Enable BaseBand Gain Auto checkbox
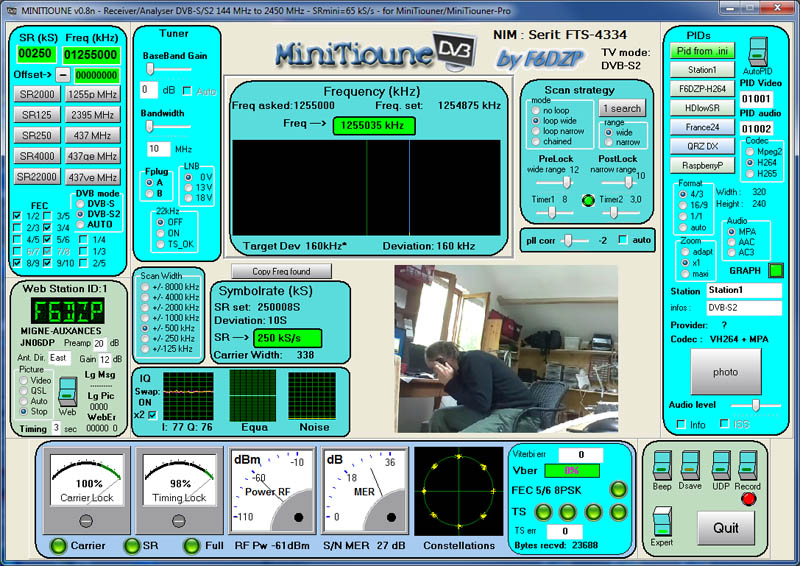Screen dimensions: 800x566 coord(187,91)
